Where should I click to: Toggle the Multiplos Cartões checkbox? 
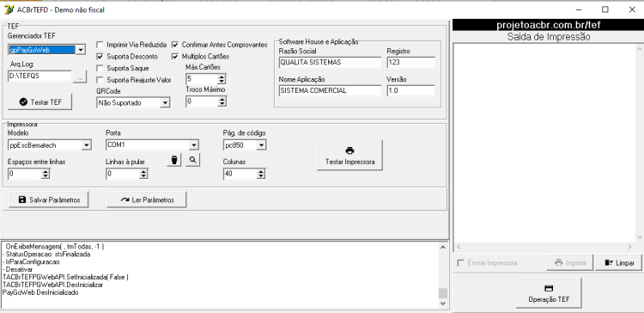click(x=175, y=57)
